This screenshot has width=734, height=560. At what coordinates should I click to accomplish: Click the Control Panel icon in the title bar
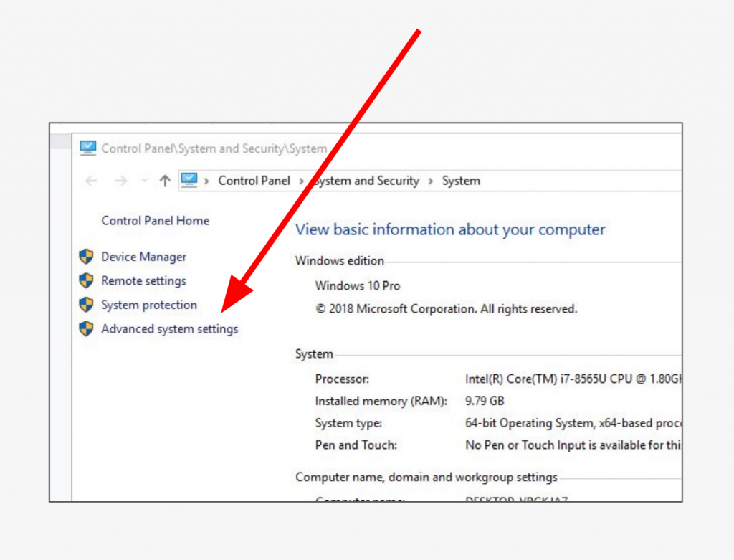pos(89,147)
